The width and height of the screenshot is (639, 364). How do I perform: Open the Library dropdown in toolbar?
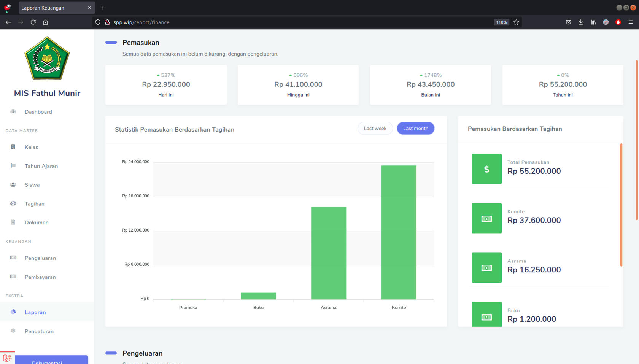pos(593,22)
